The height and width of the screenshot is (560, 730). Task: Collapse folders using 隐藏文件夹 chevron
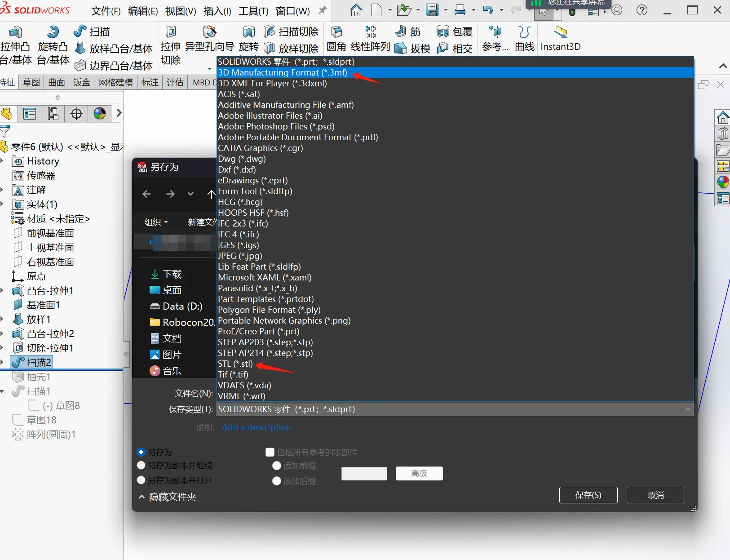coord(142,497)
